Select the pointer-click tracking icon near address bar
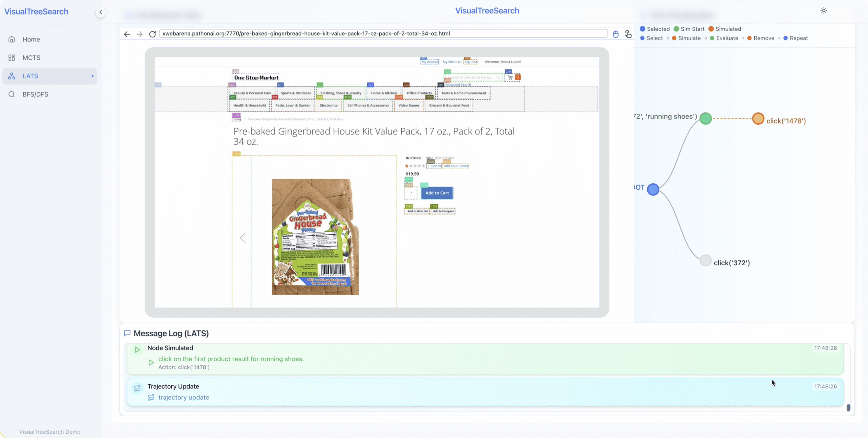The image size is (868, 438). (628, 34)
